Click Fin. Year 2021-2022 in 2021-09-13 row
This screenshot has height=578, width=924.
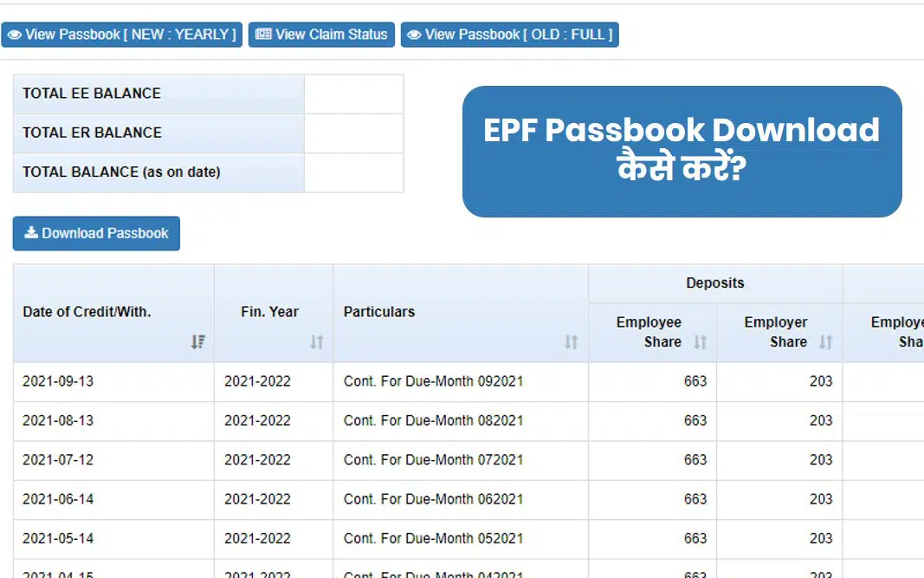point(257,381)
